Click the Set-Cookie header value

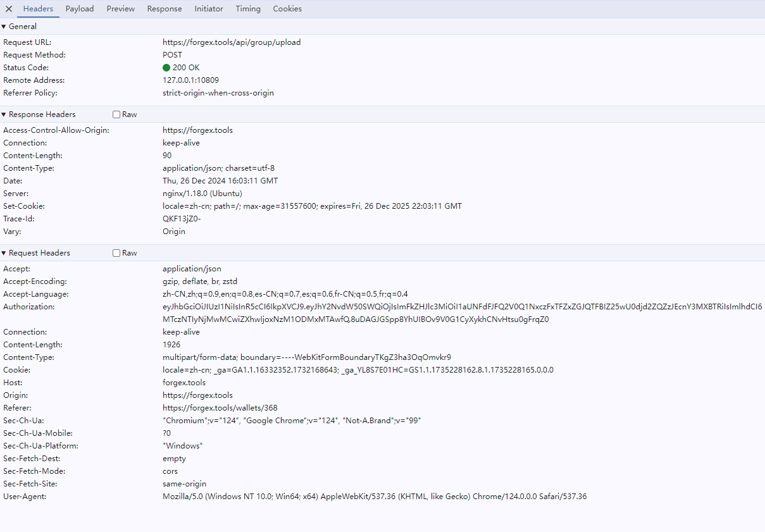(x=312, y=206)
